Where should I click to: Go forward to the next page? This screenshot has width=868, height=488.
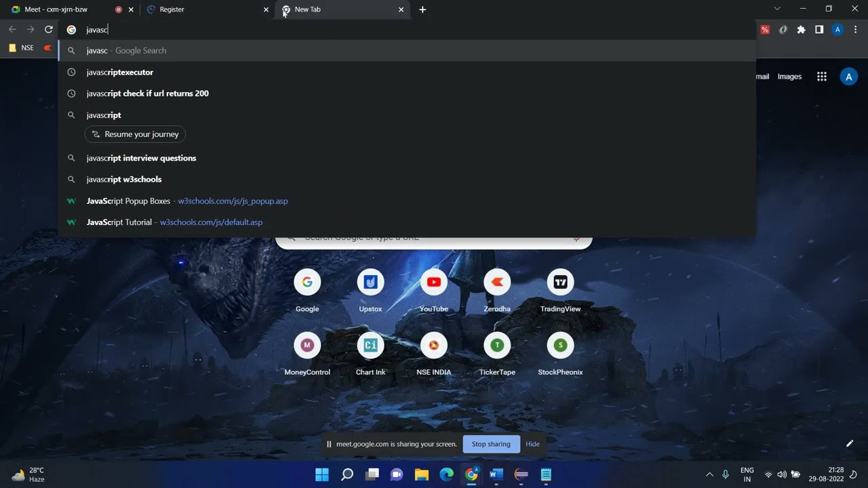pyautogui.click(x=31, y=29)
